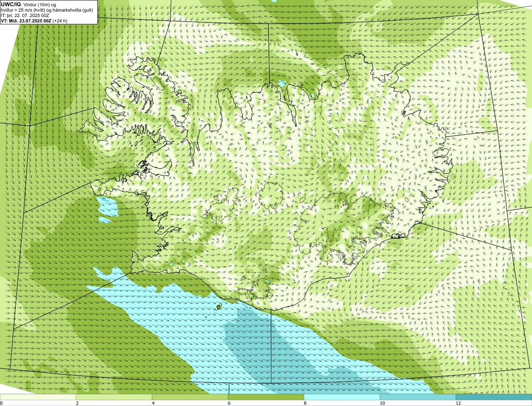The image size is (532, 406).
Task: Click the color bar tick label "0"
Action: (x=2, y=403)
